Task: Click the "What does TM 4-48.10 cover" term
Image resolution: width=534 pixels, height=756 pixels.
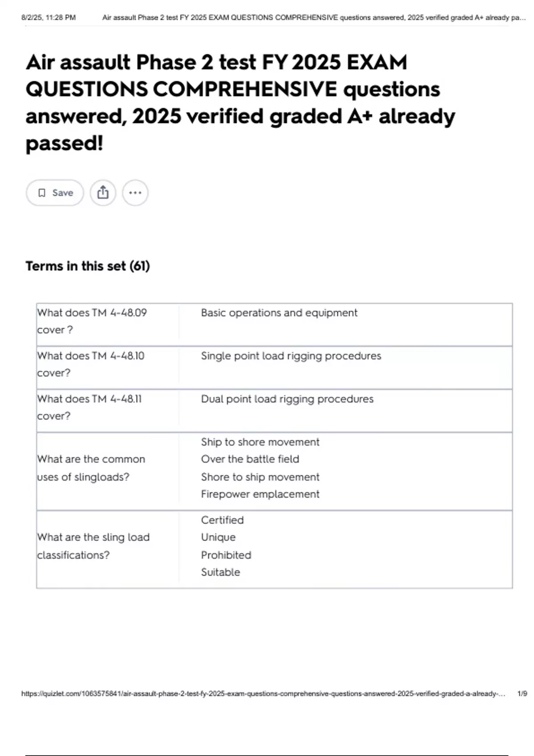Action: click(91, 364)
